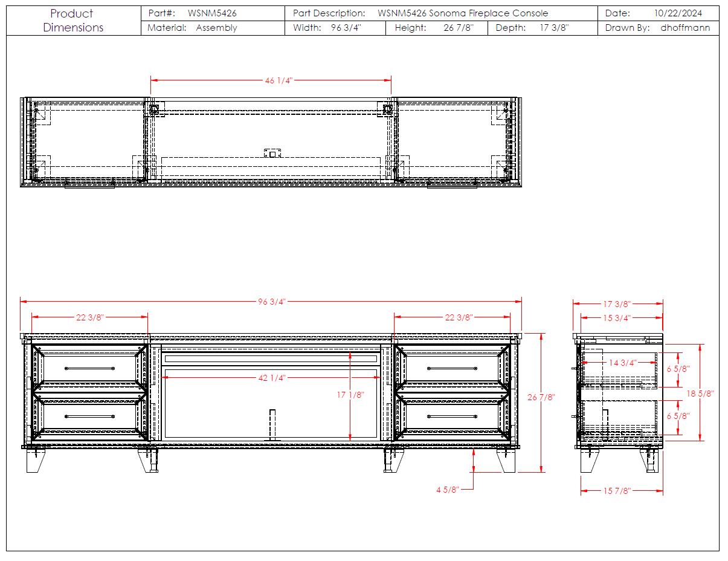Select the 17 1/8" fireplace height dimension
The width and height of the screenshot is (728, 561).
point(350,395)
